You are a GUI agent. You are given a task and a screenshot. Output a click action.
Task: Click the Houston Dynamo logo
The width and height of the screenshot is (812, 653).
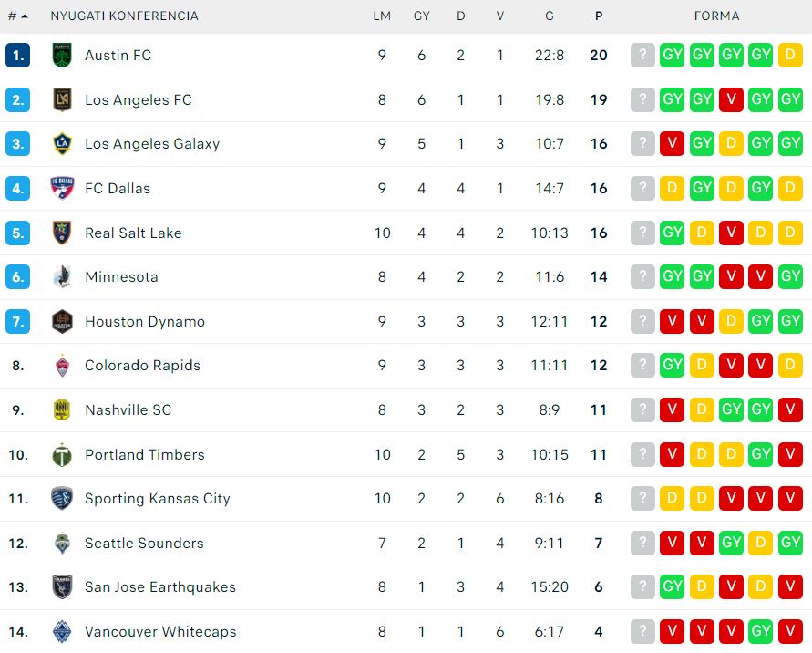pyautogui.click(x=62, y=322)
